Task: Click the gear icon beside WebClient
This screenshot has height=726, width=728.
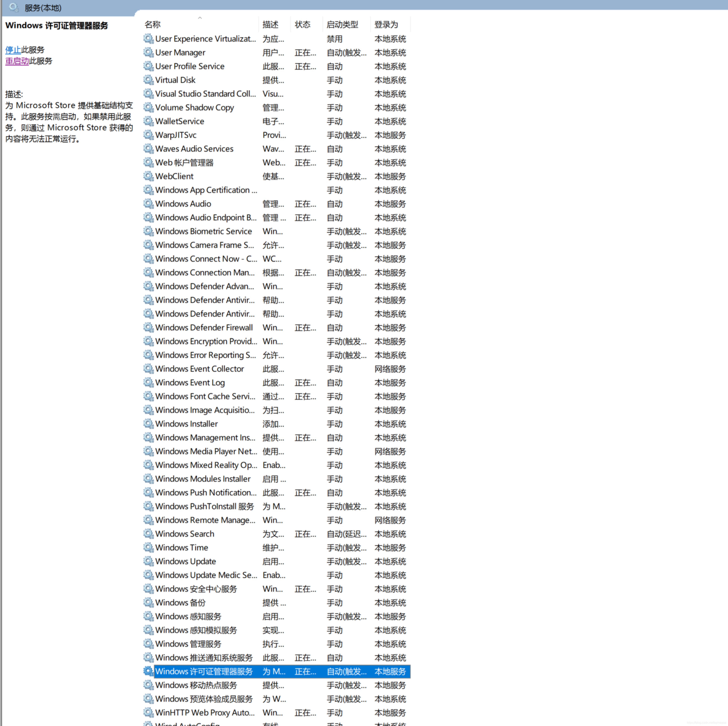Action: point(149,176)
